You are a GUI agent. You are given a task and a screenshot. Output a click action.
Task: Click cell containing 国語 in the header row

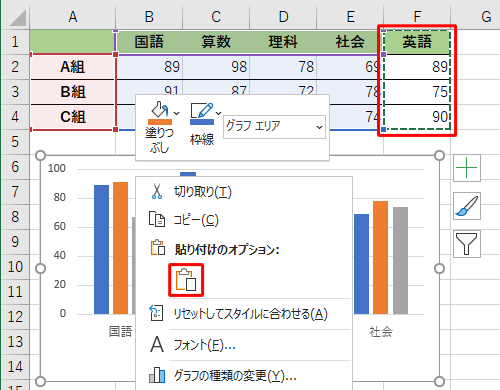pyautogui.click(x=149, y=42)
